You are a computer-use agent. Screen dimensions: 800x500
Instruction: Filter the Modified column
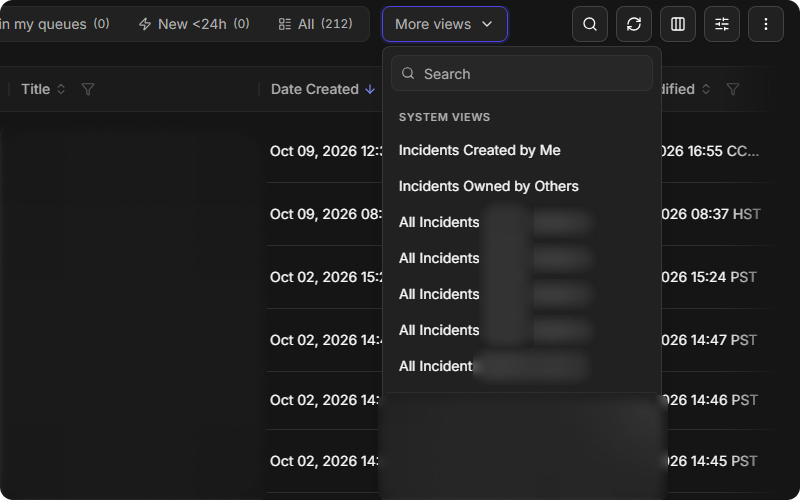pyautogui.click(x=733, y=89)
